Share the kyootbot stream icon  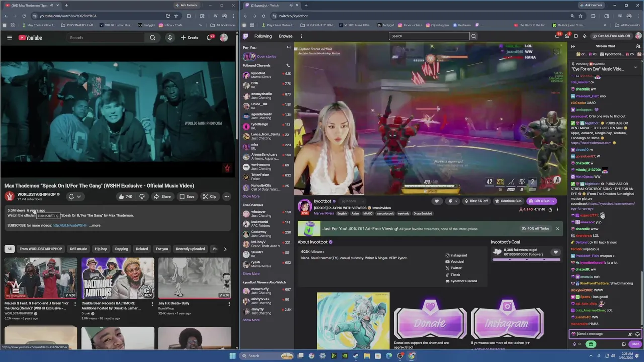click(550, 210)
